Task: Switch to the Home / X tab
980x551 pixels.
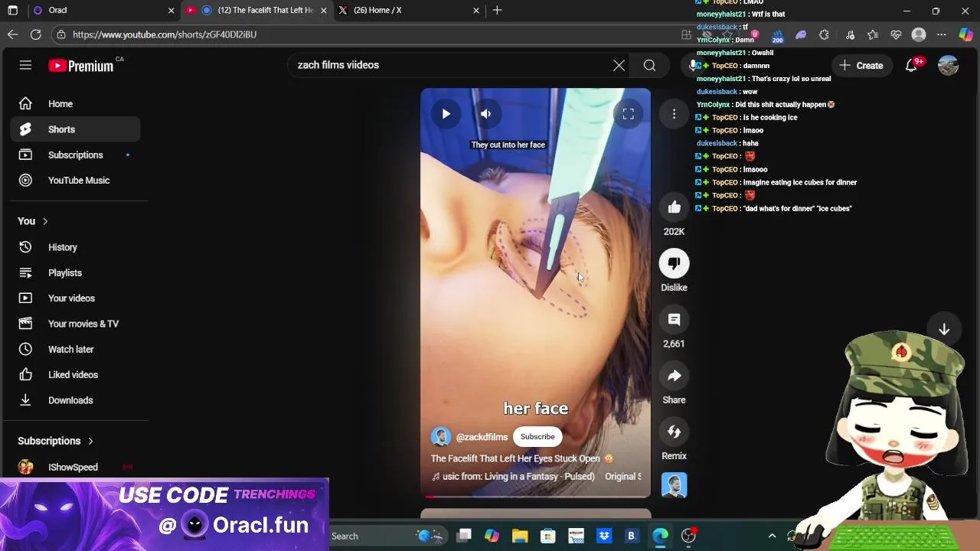Action: pos(410,10)
